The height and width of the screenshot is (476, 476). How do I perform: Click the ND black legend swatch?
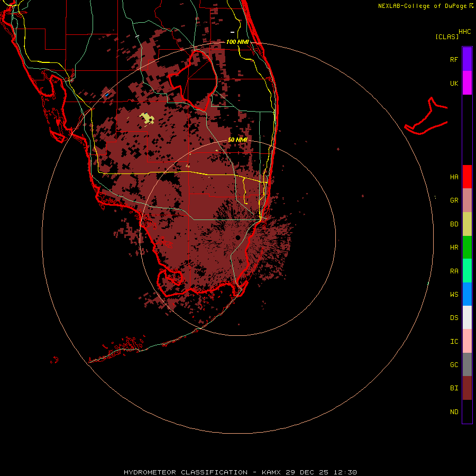pyautogui.click(x=467, y=411)
